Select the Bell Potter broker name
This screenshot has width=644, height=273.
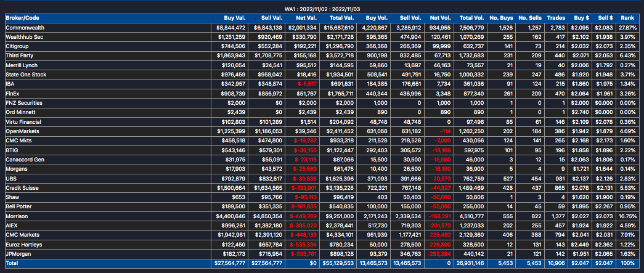tap(19, 207)
